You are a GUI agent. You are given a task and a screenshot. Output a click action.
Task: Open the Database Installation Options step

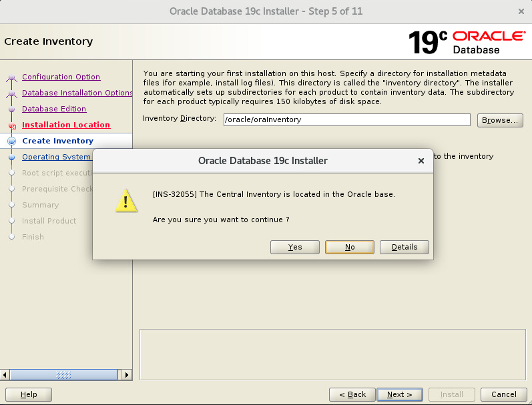[x=77, y=93]
